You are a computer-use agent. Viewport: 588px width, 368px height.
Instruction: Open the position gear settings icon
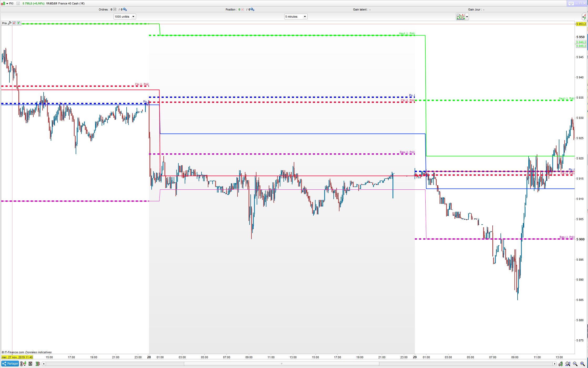coord(252,9)
